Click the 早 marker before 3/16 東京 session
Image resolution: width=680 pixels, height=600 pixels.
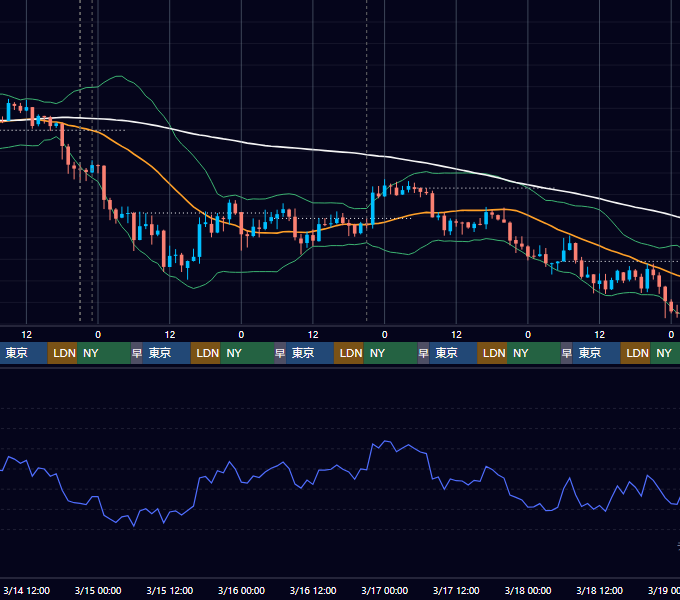(280, 353)
